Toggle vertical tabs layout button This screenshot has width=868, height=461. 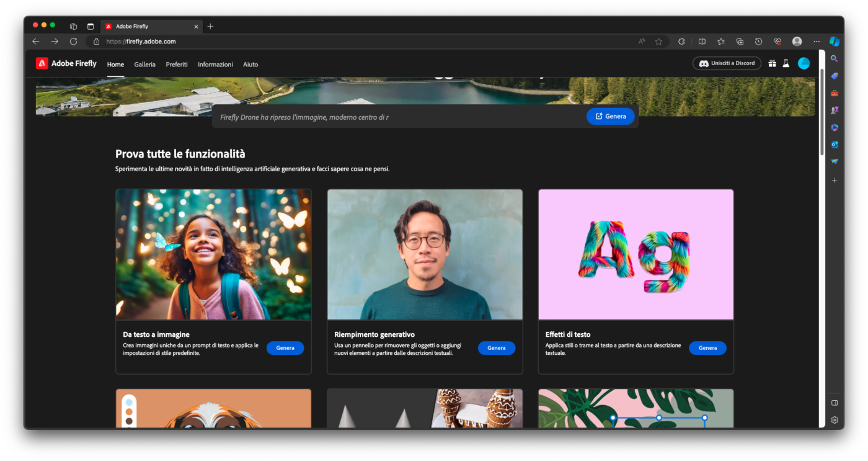coord(91,27)
